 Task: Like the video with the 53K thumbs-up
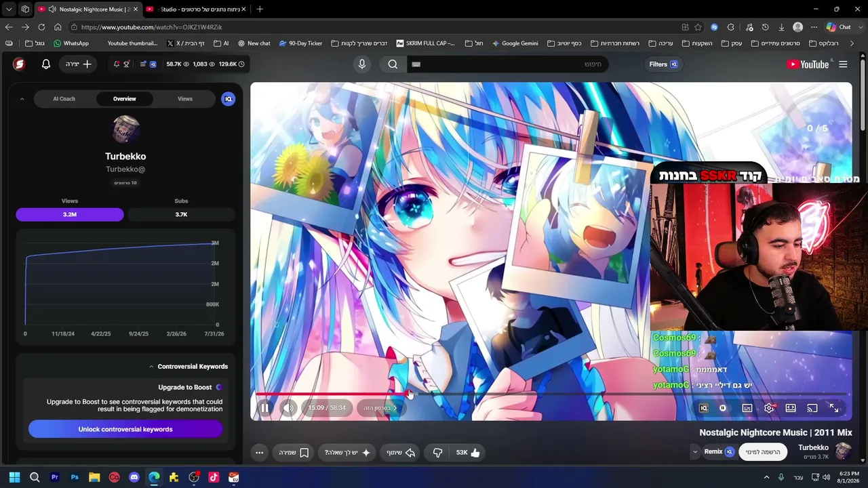(468, 453)
